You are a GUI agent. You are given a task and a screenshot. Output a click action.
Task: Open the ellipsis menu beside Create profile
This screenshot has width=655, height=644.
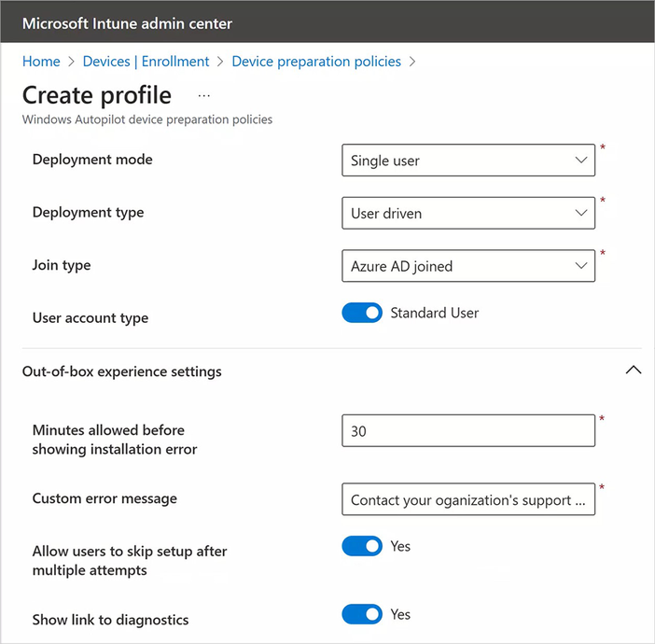click(x=203, y=96)
